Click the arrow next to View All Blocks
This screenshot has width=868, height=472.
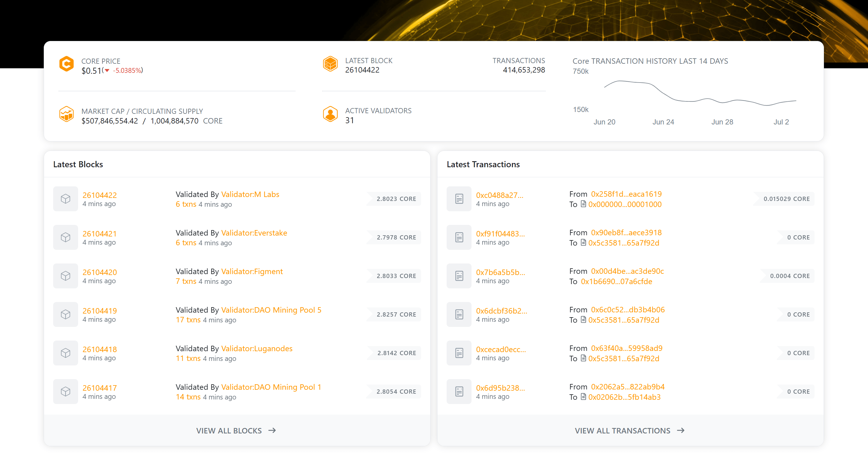click(x=272, y=430)
